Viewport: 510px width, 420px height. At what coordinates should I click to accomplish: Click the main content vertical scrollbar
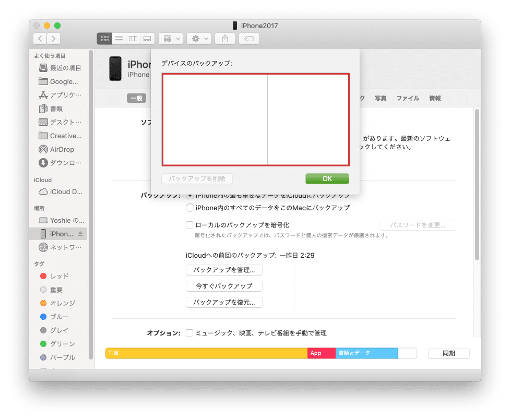click(x=477, y=185)
